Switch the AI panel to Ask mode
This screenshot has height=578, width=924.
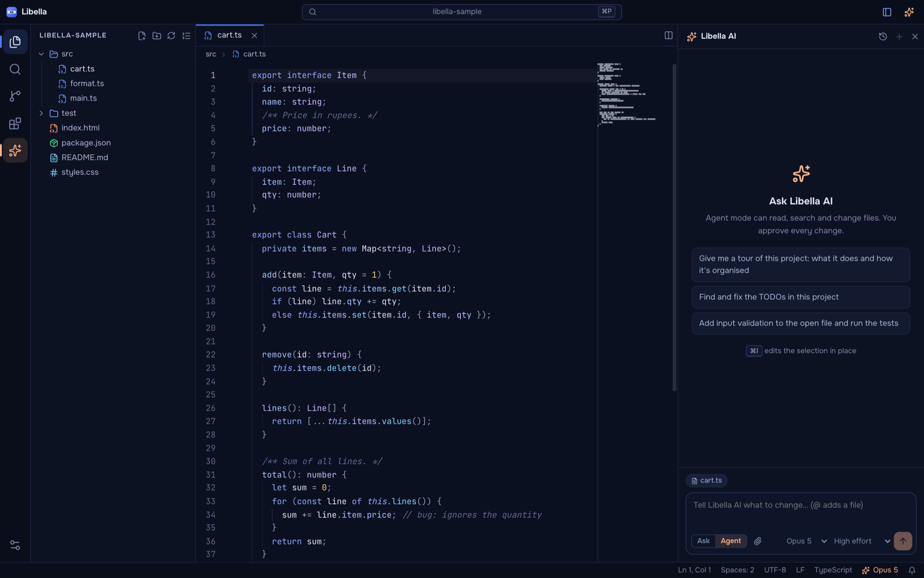pyautogui.click(x=703, y=541)
